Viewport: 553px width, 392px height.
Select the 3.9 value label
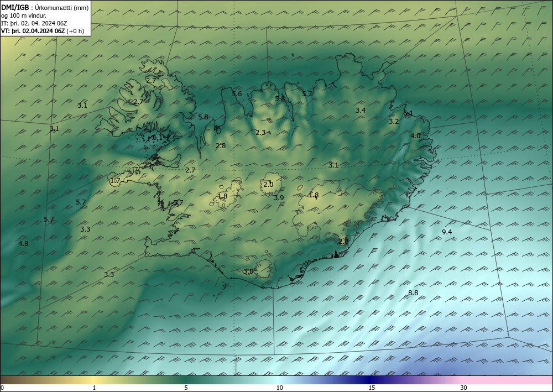pyautogui.click(x=279, y=198)
